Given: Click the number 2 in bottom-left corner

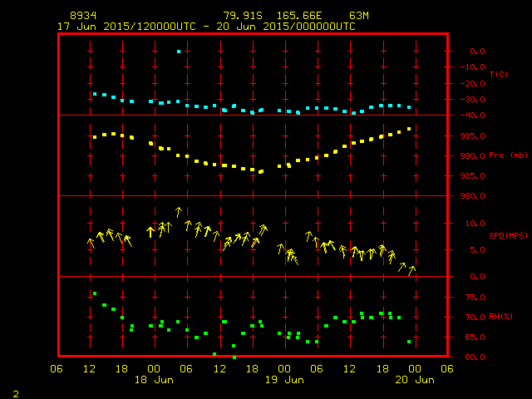Looking at the screenshot, I should click(15, 392).
